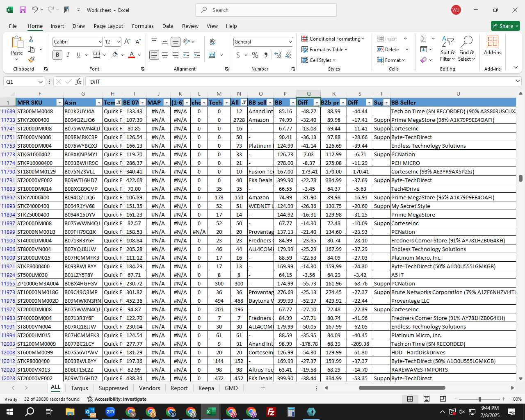Click the Wrap Text icon
This screenshot has height=420, width=525.
point(212,42)
